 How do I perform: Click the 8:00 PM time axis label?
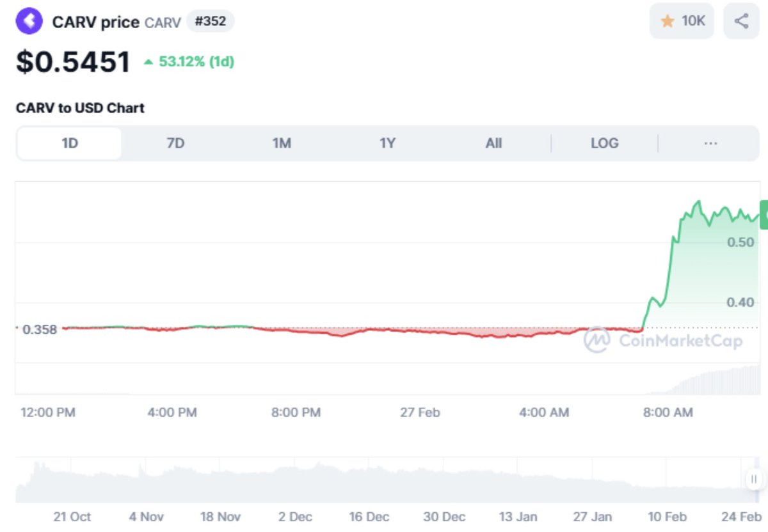tap(296, 412)
